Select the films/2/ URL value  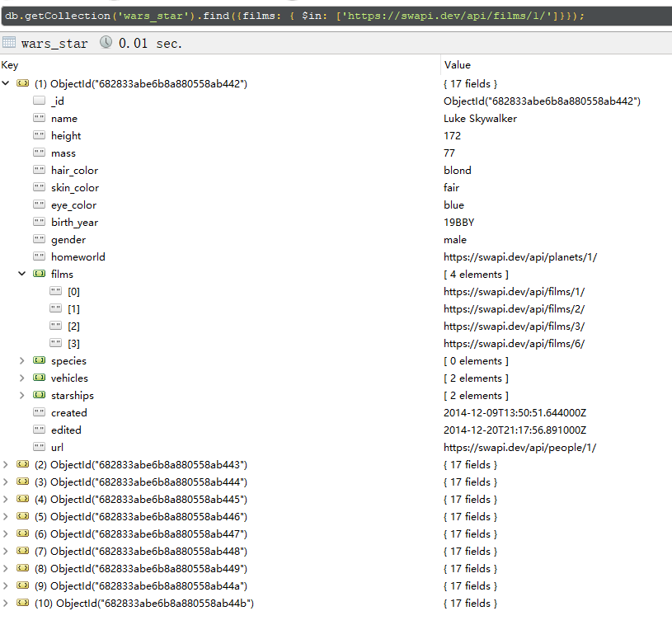[515, 308]
